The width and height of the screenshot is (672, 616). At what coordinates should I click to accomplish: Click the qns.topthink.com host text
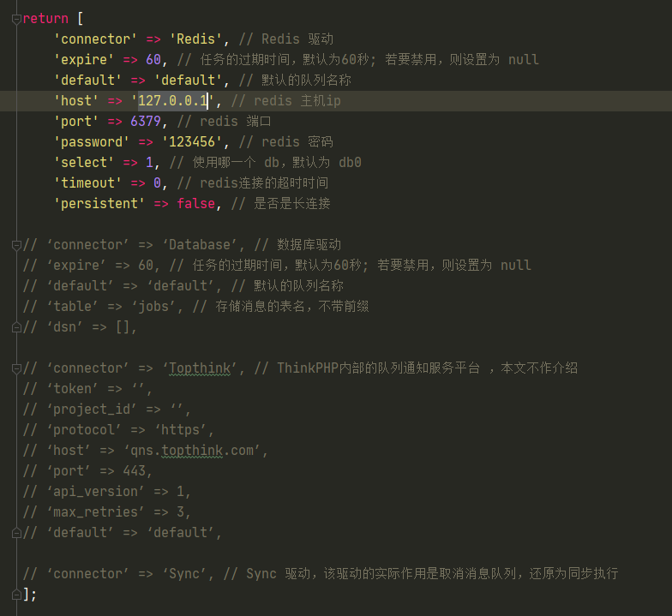tap(192, 451)
